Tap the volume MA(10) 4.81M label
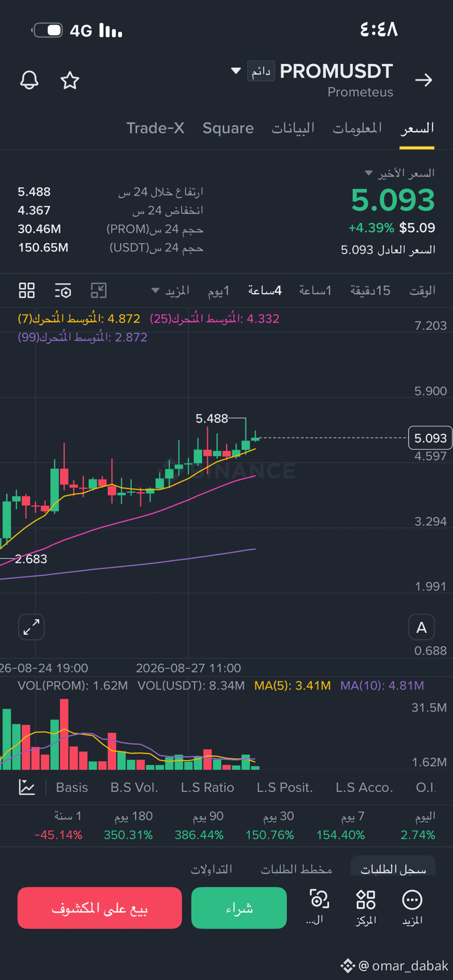 pyautogui.click(x=382, y=685)
